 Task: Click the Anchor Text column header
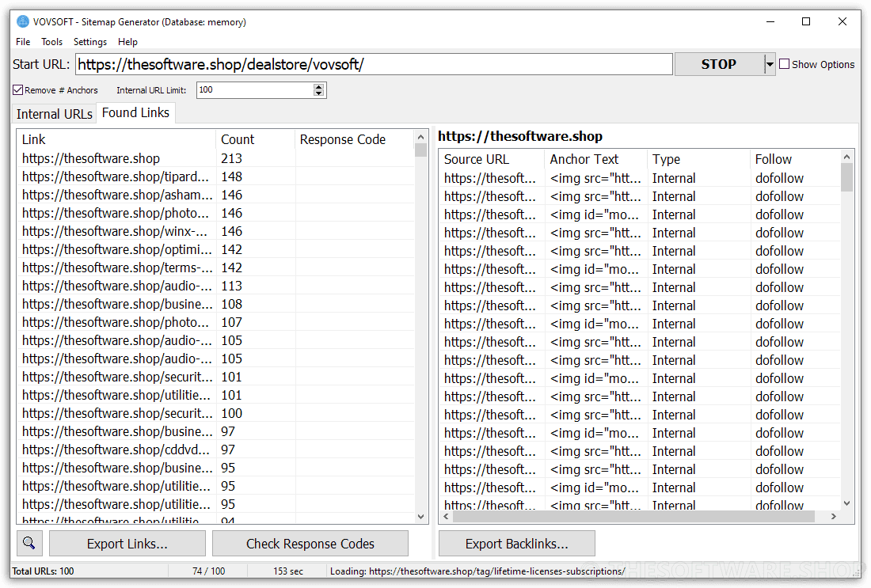point(595,159)
